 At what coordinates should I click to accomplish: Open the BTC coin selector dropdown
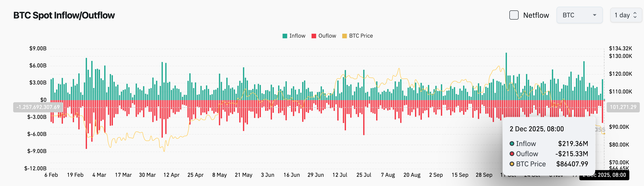(579, 15)
